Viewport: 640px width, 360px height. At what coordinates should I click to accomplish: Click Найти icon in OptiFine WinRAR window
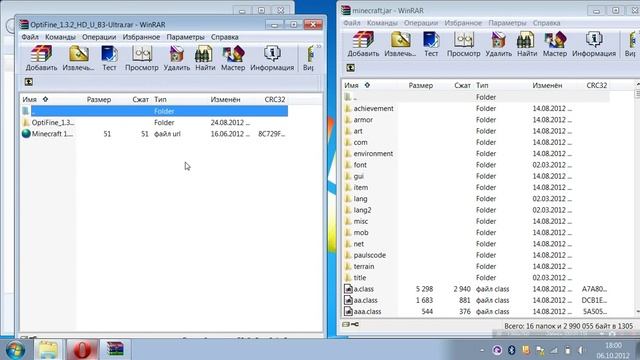[205, 59]
